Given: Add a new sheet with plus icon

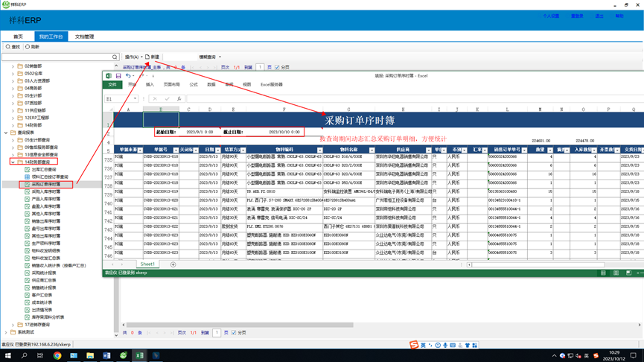Looking at the screenshot, I should (173, 264).
